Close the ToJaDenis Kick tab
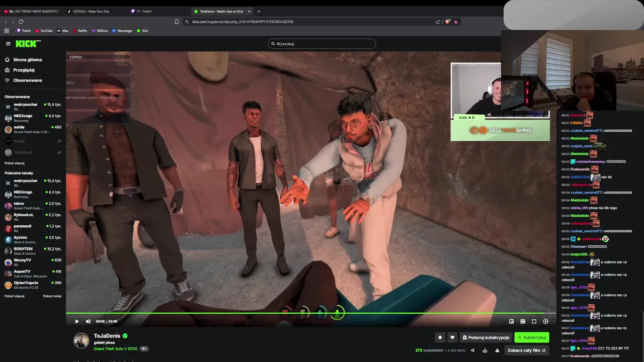The image size is (644, 362). click(250, 11)
